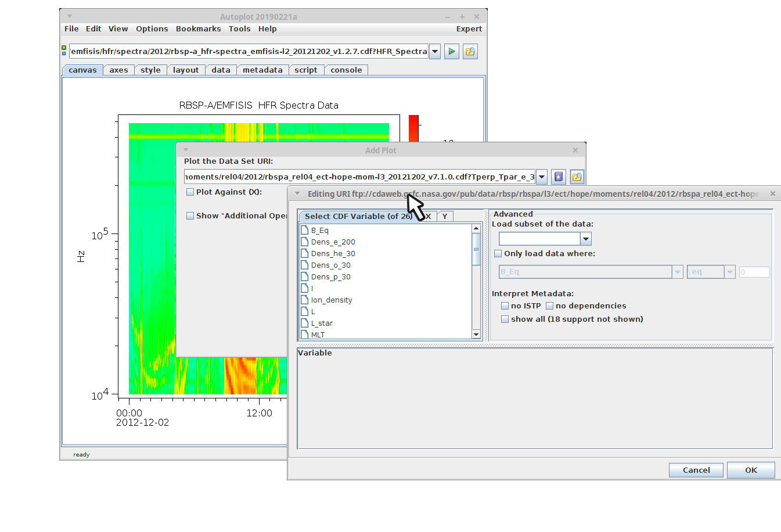
Task: Close the Editing URI dialog with X
Action: [x=772, y=194]
